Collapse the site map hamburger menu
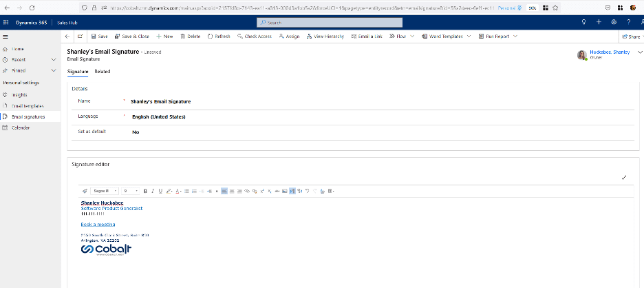 (x=6, y=37)
